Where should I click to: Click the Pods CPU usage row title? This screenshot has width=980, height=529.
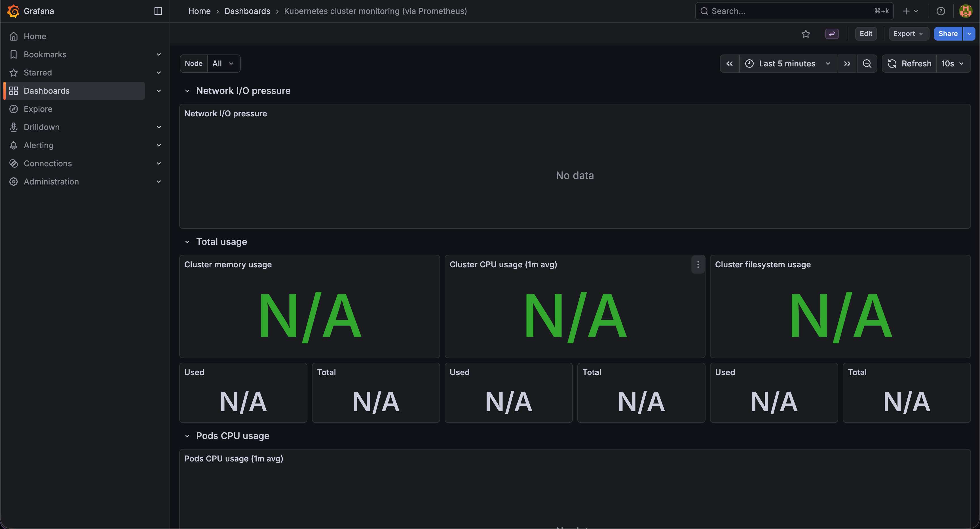pyautogui.click(x=233, y=436)
